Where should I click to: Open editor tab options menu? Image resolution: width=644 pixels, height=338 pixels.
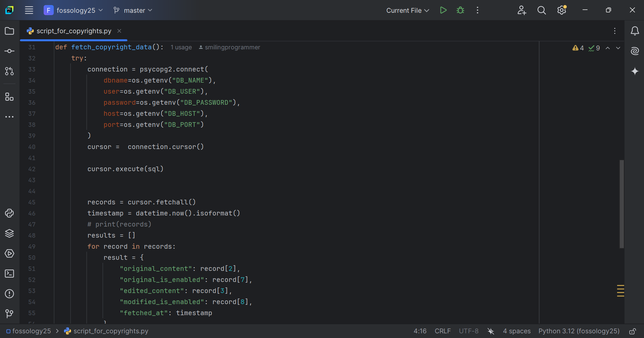coord(615,31)
